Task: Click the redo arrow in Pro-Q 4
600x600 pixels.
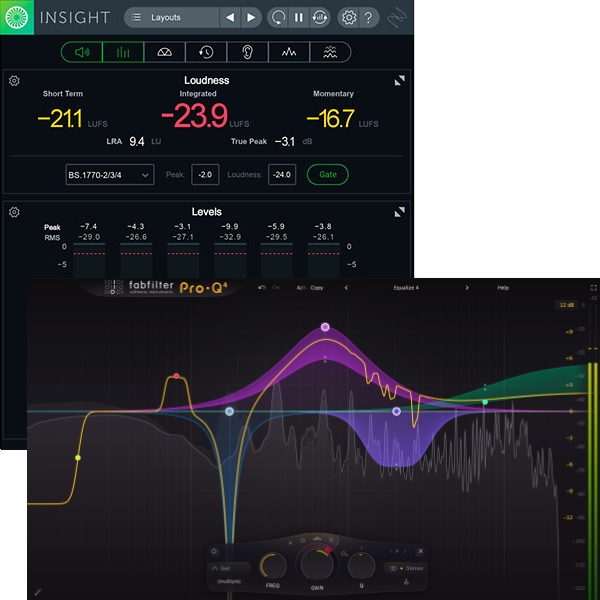Action: click(276, 287)
